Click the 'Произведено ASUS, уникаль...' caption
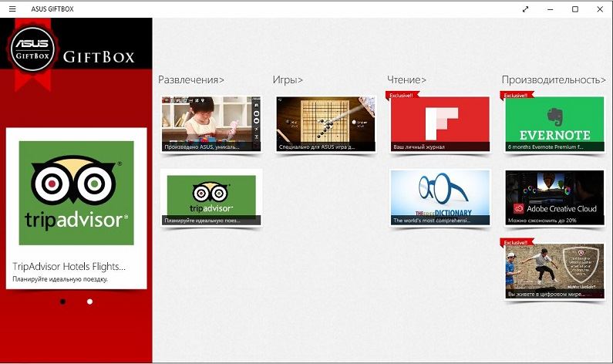This screenshot has height=364, width=613. tap(202, 147)
